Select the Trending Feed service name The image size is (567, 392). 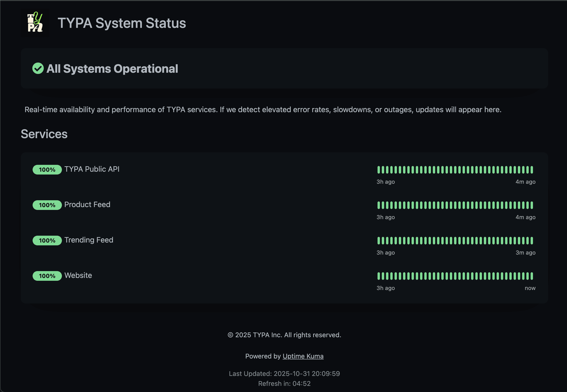pos(89,240)
